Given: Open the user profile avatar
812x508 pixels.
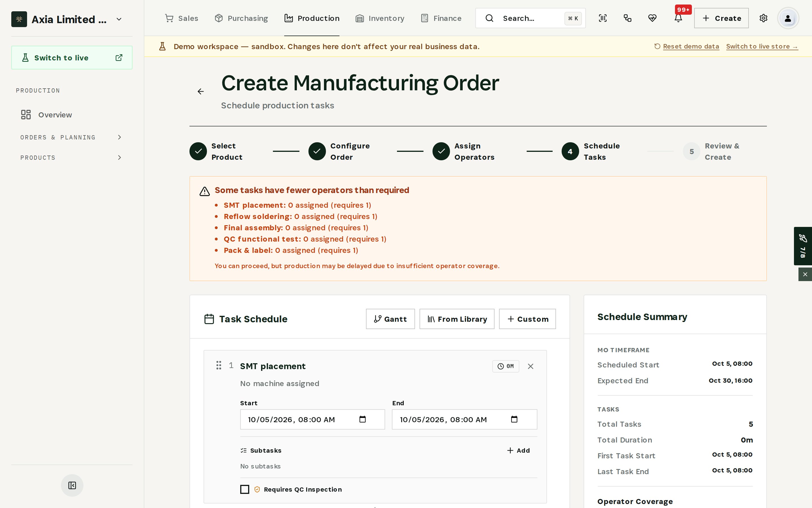Looking at the screenshot, I should pos(788,18).
